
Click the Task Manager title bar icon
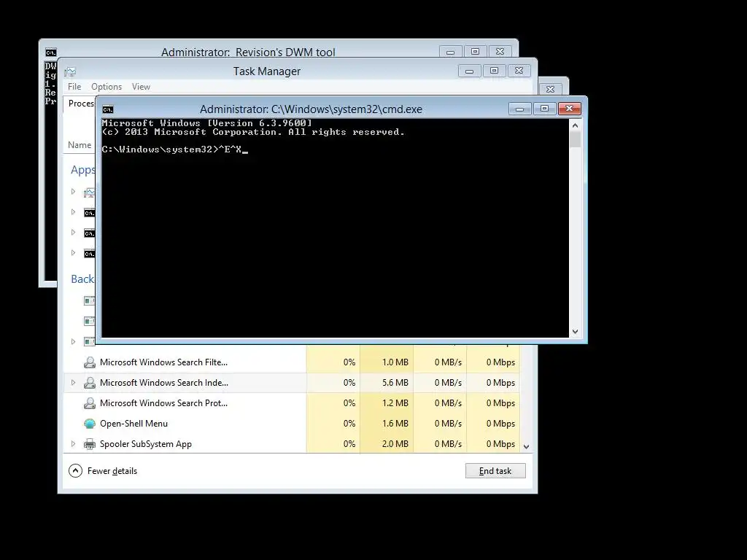[70, 72]
